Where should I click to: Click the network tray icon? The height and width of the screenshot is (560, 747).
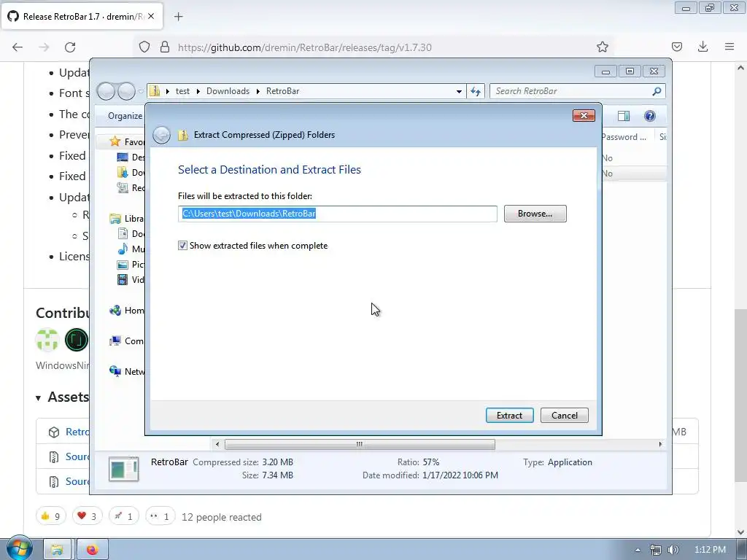coord(656,550)
